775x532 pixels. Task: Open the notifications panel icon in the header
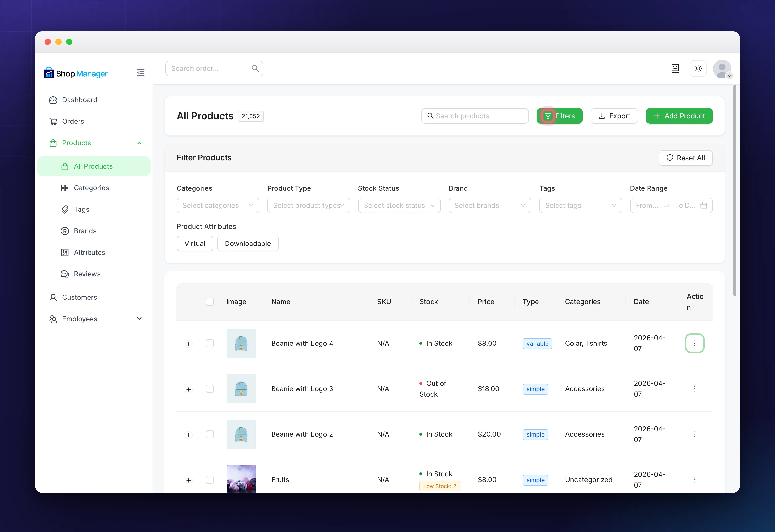[675, 68]
